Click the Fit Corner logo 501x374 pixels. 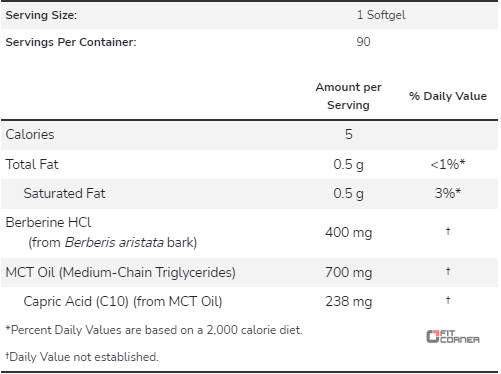(x=453, y=336)
